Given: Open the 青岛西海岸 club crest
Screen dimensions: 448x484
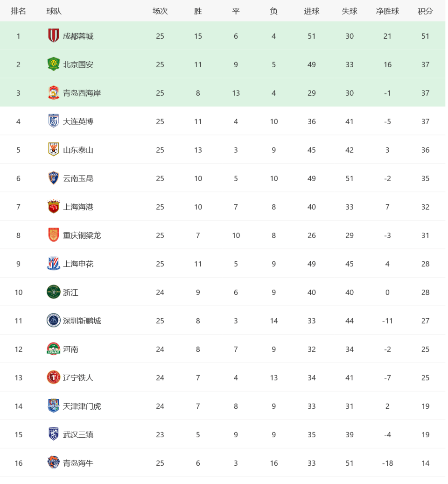Looking at the screenshot, I should click(54, 93).
